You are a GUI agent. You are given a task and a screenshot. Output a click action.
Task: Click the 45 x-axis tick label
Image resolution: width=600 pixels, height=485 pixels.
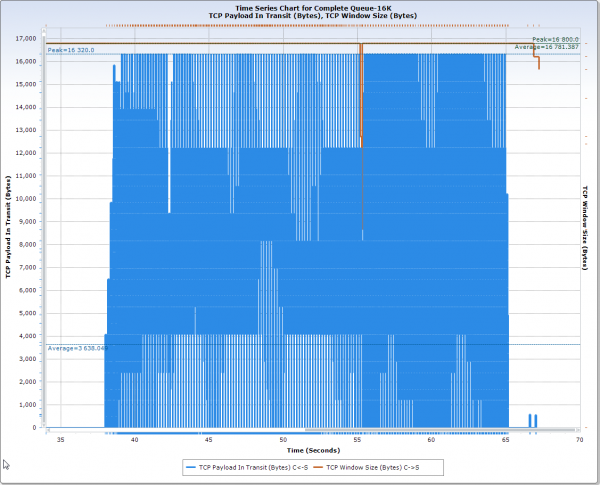(209, 439)
